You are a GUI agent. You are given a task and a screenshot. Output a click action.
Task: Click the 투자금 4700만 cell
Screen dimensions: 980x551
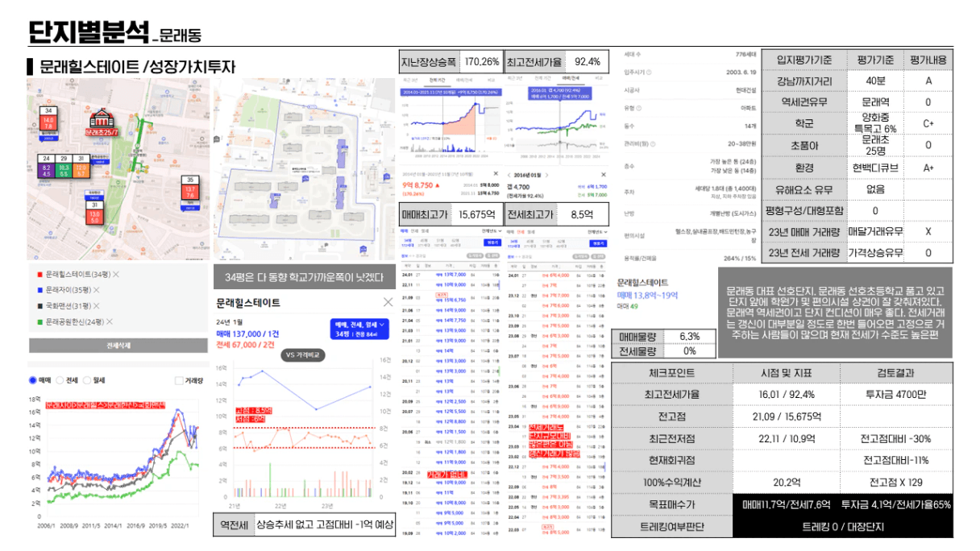click(896, 394)
